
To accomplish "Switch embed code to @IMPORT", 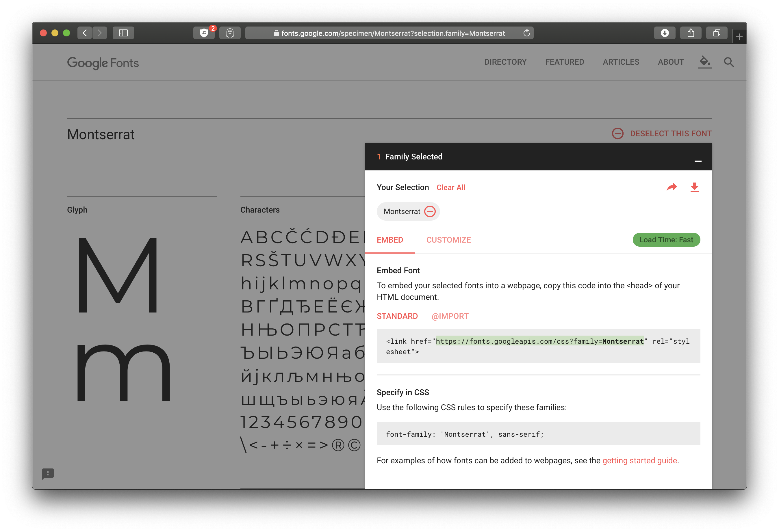I will click(x=450, y=316).
